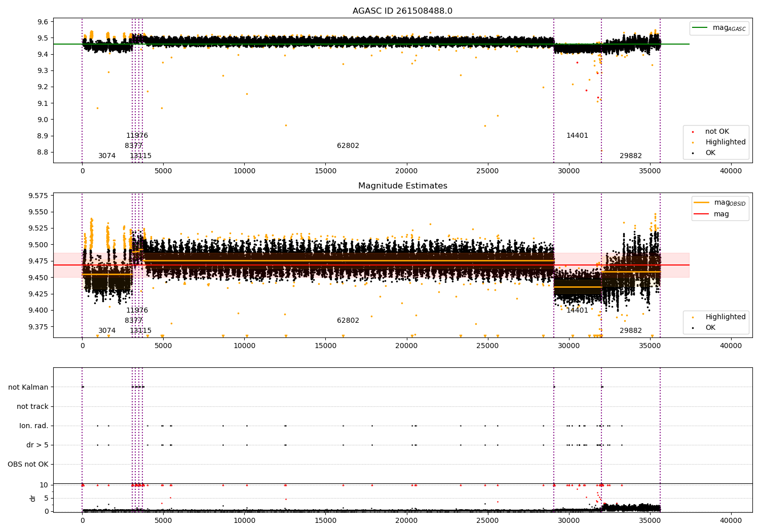Click the 62802 label in top plot
Viewport: 760px width, 532px height.
[348, 146]
